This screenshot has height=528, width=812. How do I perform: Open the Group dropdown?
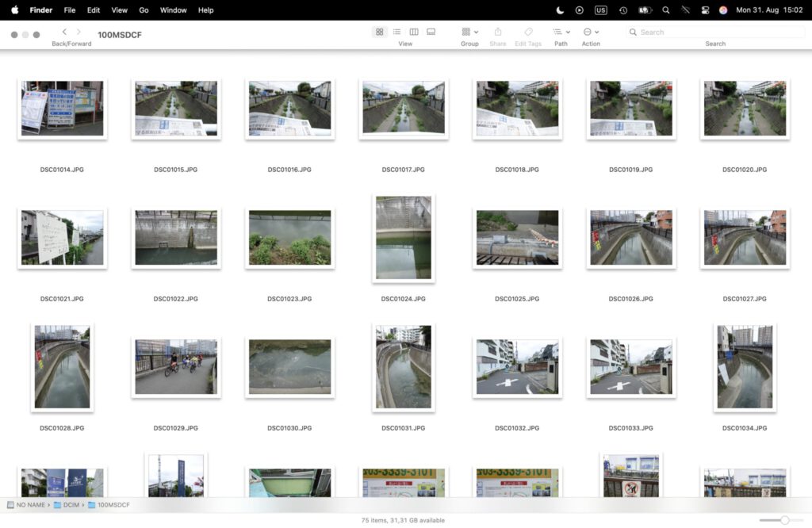tap(469, 32)
